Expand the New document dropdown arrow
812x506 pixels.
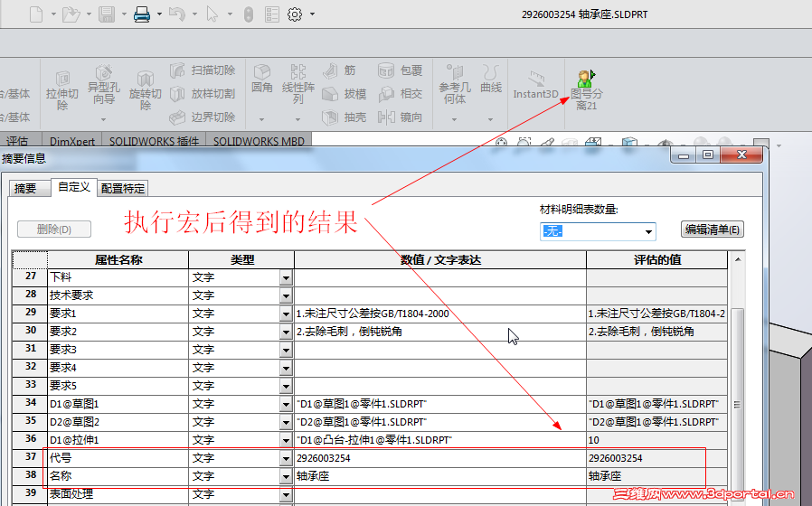[52, 14]
